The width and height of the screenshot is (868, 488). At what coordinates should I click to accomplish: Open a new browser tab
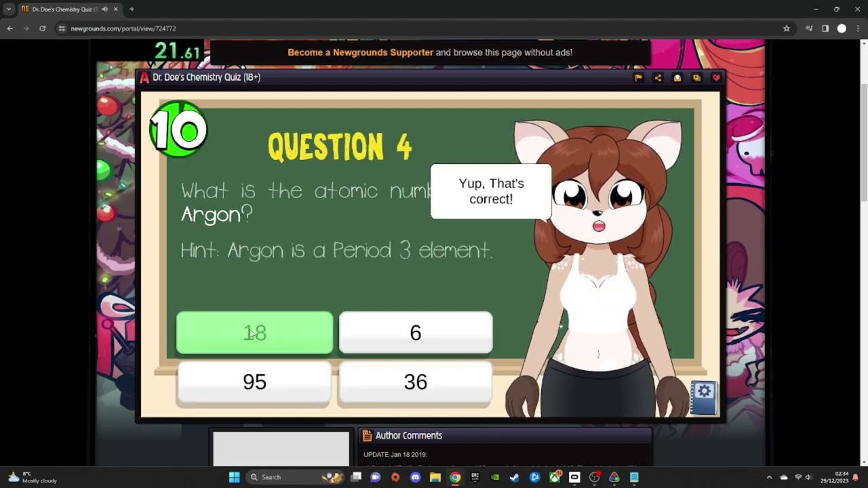(132, 9)
